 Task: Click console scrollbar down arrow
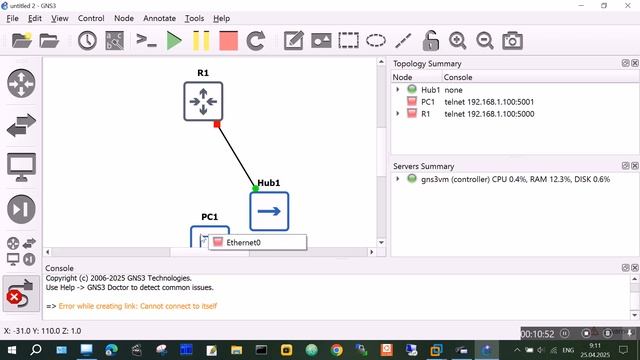(634, 315)
